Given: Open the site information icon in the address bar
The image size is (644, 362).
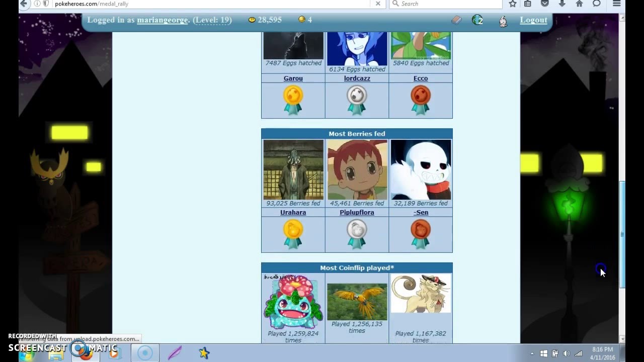Looking at the screenshot, I should coord(37,4).
